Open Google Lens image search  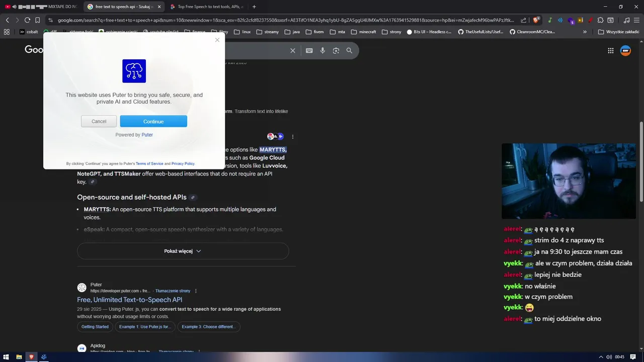(336, 50)
